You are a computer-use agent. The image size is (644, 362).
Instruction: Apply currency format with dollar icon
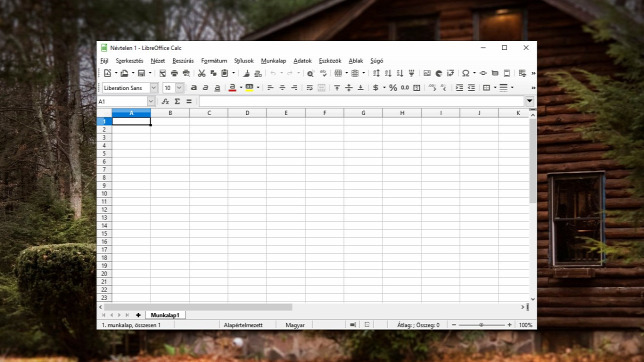click(375, 88)
